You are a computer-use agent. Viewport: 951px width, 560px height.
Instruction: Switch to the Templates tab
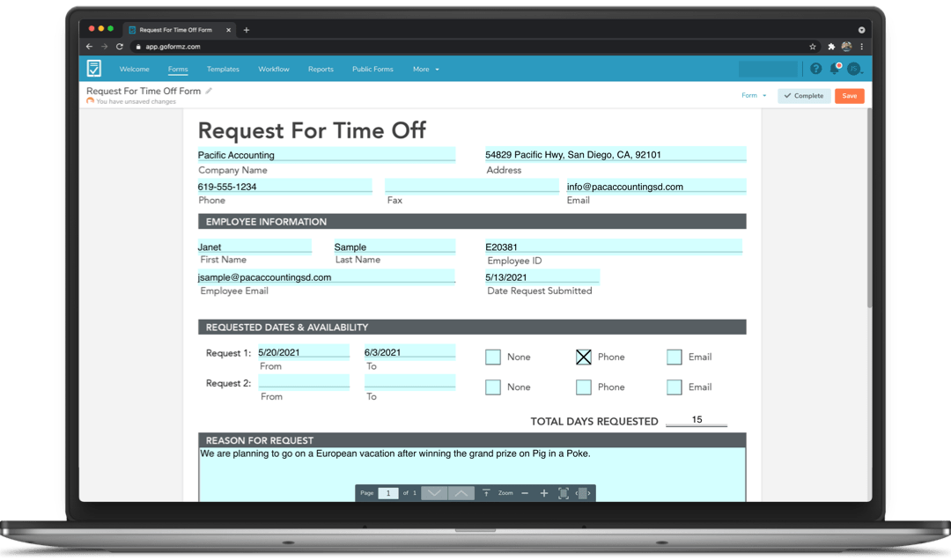click(x=223, y=69)
